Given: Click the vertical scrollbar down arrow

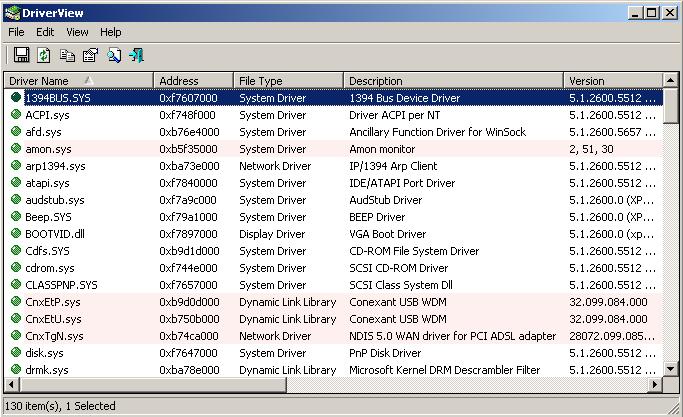Looking at the screenshot, I should (671, 369).
